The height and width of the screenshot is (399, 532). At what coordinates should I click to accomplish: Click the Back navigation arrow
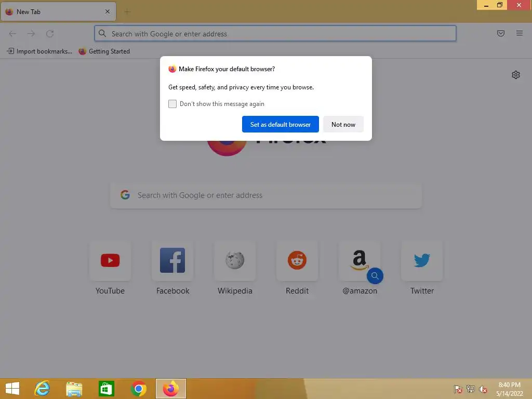12,34
